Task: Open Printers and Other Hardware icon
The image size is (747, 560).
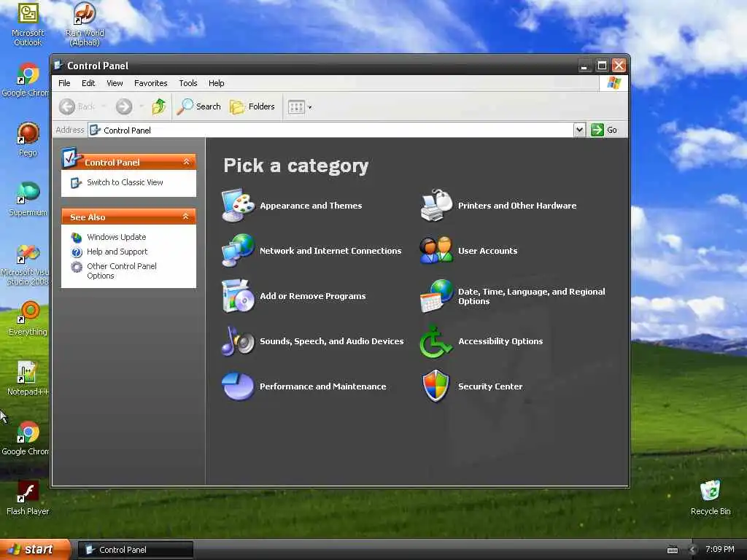Action: 436,205
